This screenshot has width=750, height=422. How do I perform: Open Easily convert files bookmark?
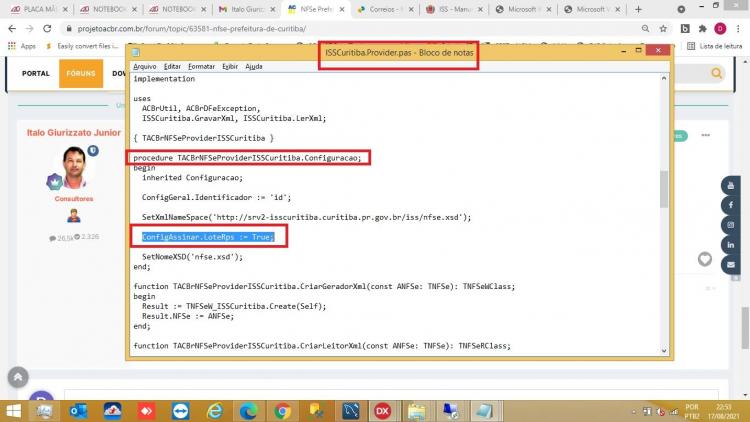[82, 46]
